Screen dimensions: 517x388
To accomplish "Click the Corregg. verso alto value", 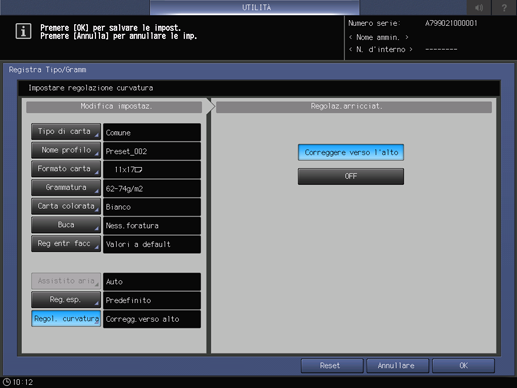I will (152, 319).
